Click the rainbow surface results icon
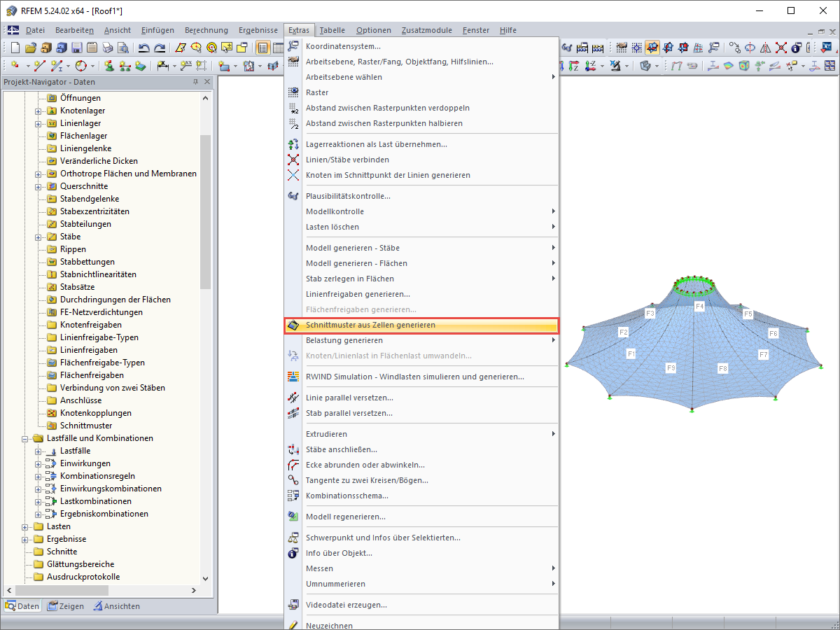The width and height of the screenshot is (840, 630). coord(729,65)
